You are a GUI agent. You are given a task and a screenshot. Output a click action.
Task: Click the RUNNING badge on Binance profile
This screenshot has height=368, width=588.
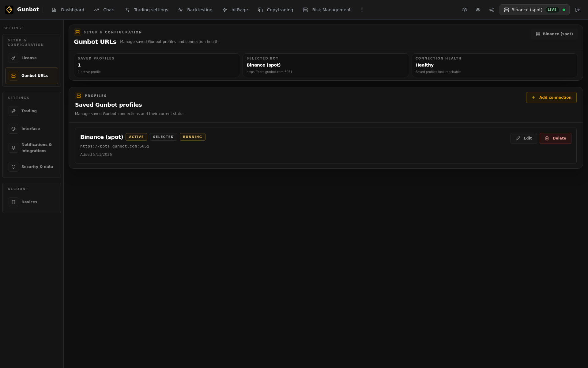coord(192,137)
